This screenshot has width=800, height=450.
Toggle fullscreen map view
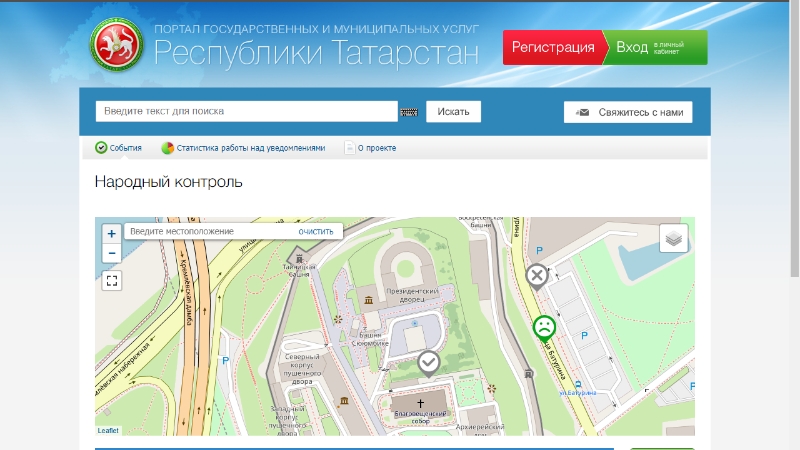[x=112, y=281]
